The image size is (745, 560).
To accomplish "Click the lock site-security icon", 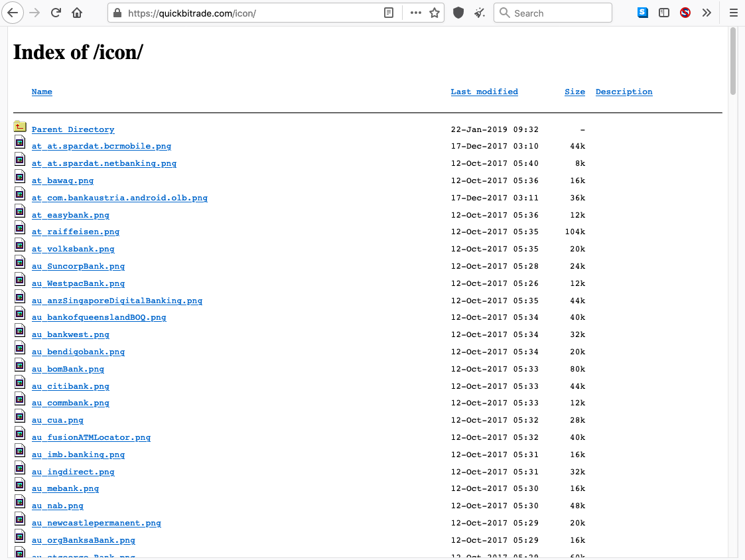I will coord(118,13).
